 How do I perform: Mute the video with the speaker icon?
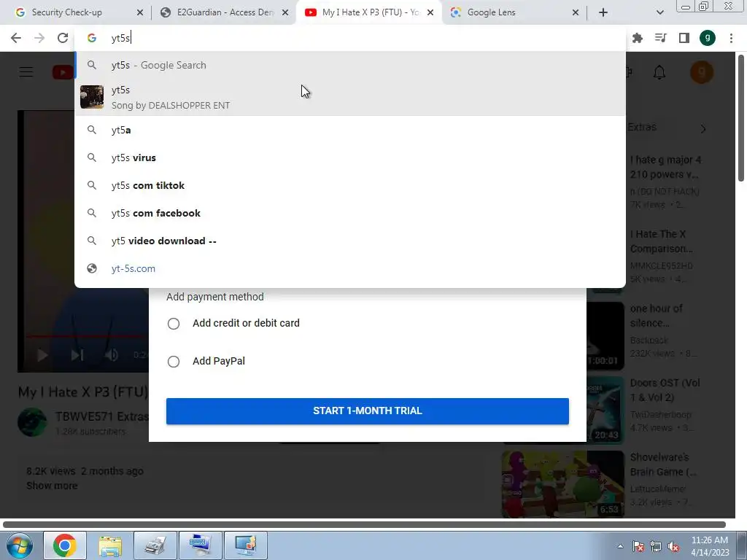112,355
